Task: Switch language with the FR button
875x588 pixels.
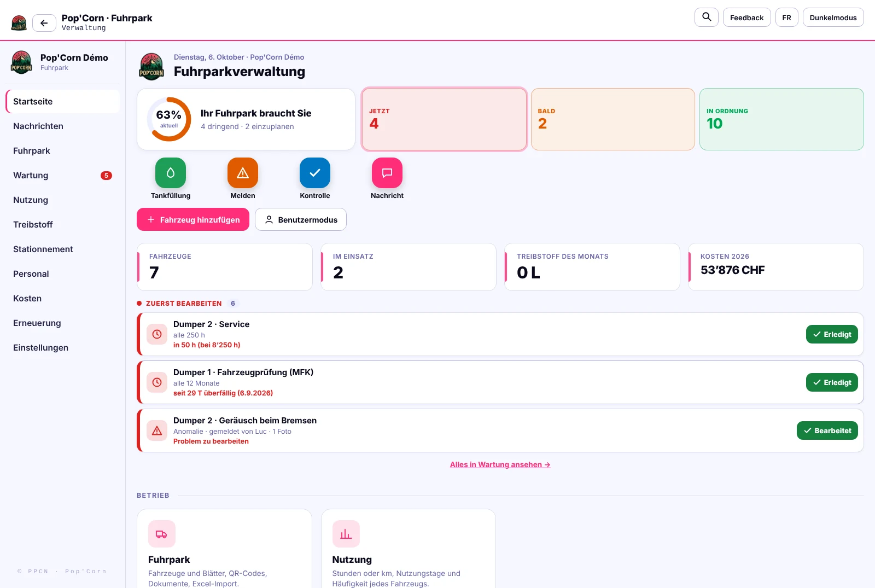Action: (x=786, y=18)
